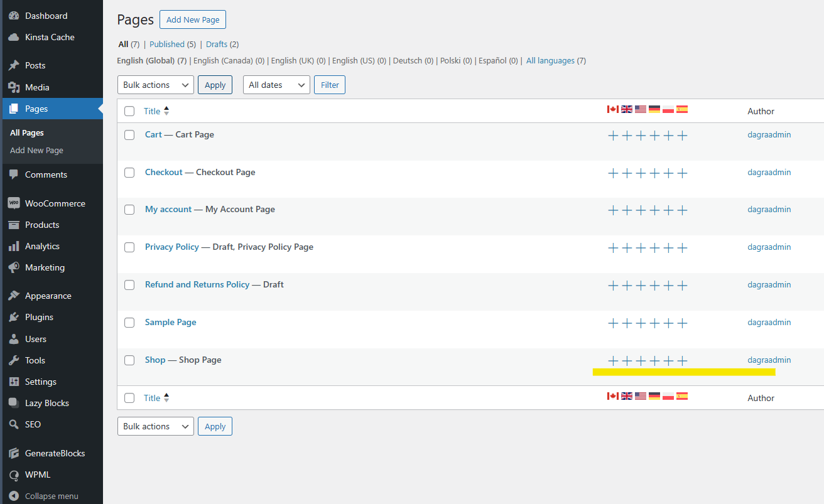Open the Kinsta Cache cloud icon menu
Screen dimensions: 824x504
click(14, 37)
